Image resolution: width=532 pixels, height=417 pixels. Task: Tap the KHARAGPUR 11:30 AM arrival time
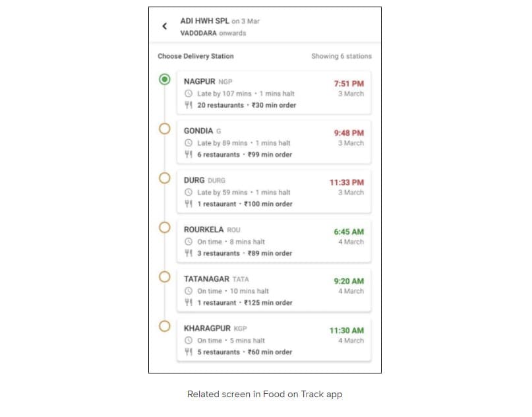click(347, 331)
